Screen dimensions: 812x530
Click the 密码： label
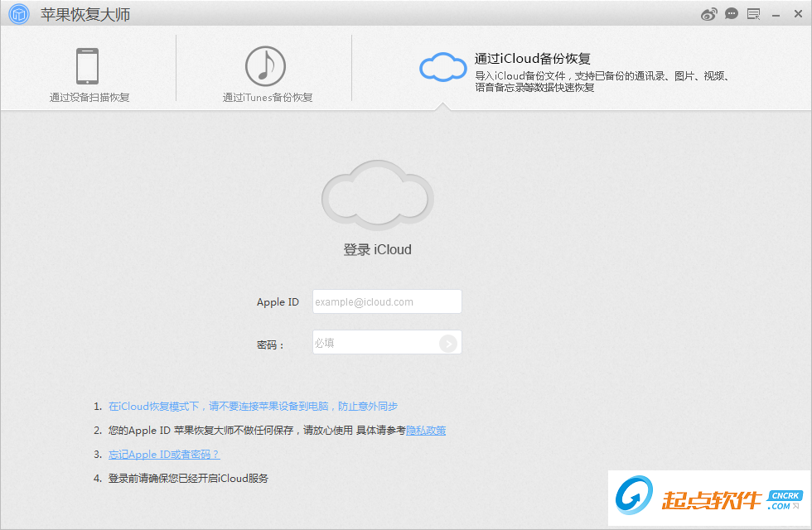point(270,344)
